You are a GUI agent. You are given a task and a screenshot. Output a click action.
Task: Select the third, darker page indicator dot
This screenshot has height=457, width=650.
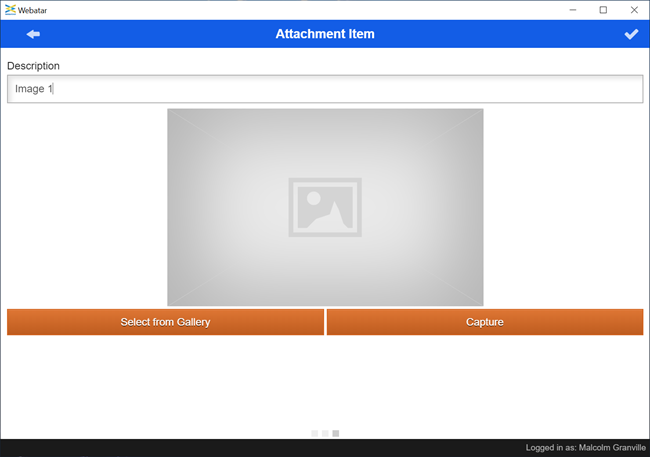click(336, 433)
